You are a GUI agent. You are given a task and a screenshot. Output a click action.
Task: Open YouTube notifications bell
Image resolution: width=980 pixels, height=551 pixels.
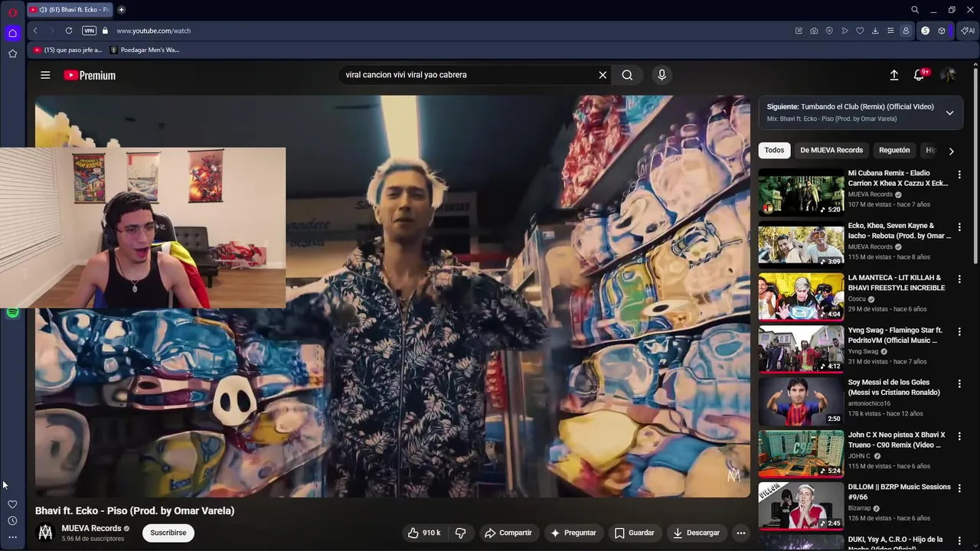click(920, 75)
